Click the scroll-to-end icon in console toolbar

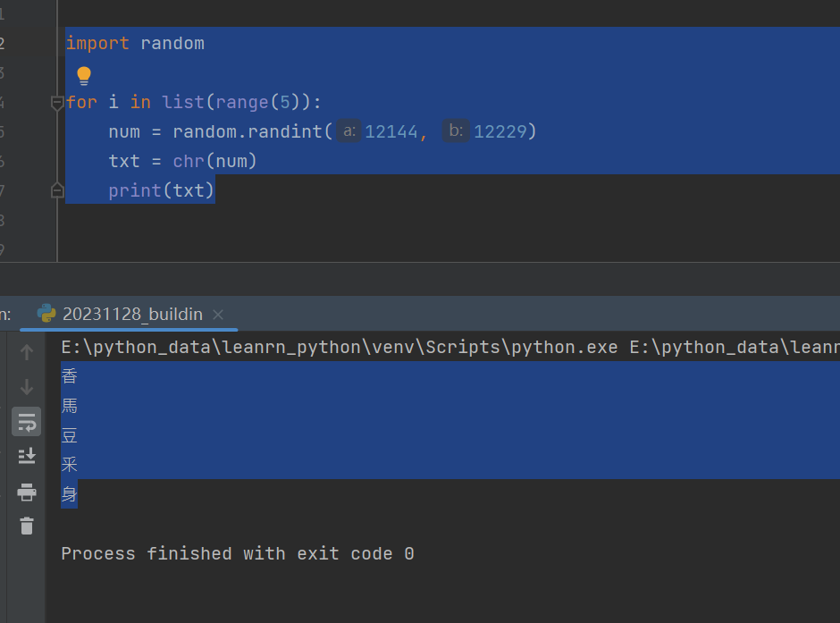26,456
